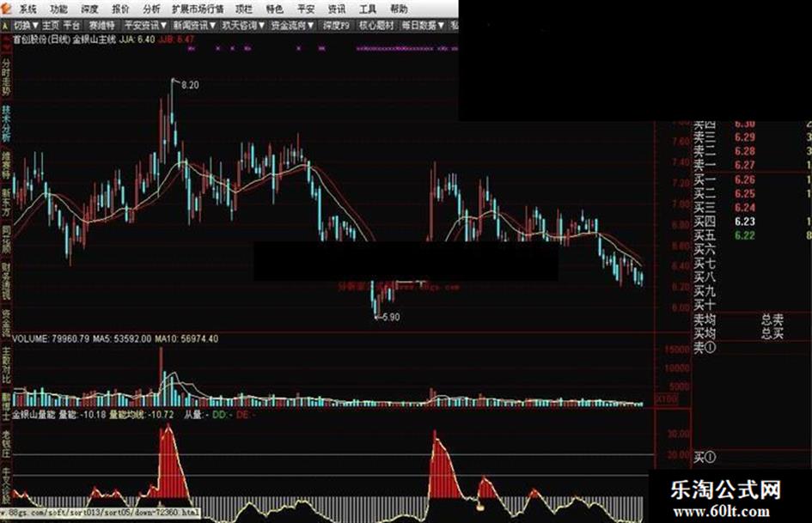Screen dimensions: 812x523
Task: Open the 工具 menu
Action: (x=368, y=9)
